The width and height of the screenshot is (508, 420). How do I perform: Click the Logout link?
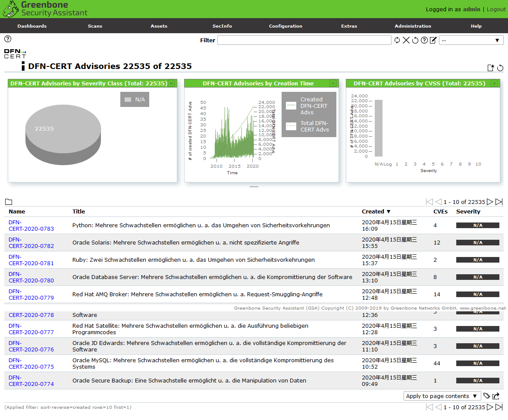[x=496, y=9]
